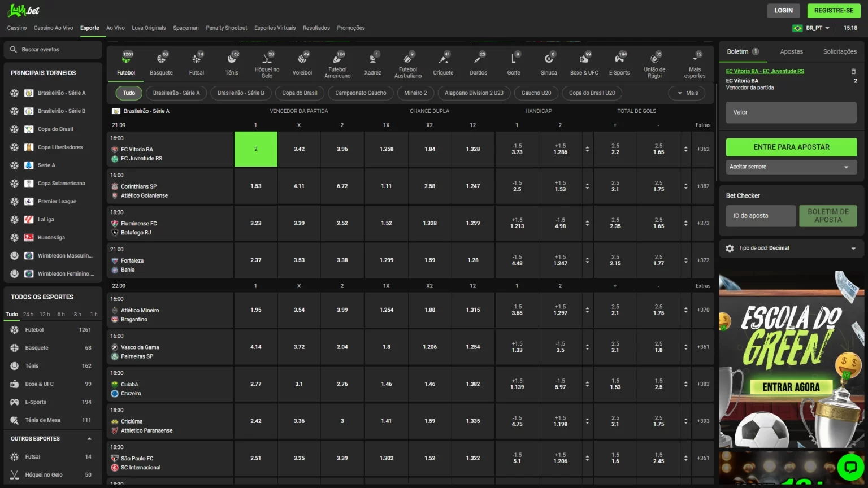Click the REGISTRE-SE button
Viewport: 868px width, 488px height.
834,11
